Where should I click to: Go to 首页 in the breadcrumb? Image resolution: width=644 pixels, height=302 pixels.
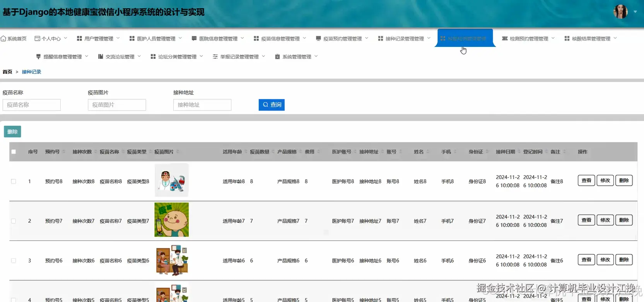click(x=7, y=72)
